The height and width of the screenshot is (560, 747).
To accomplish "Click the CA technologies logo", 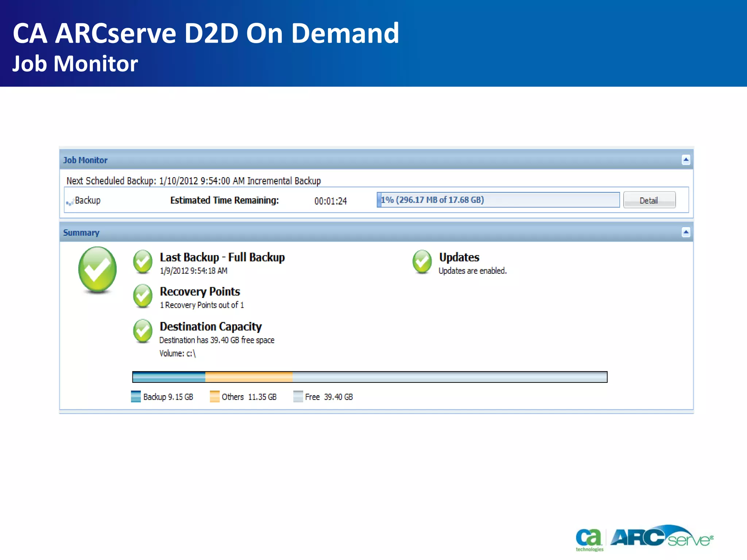I will 589,540.
